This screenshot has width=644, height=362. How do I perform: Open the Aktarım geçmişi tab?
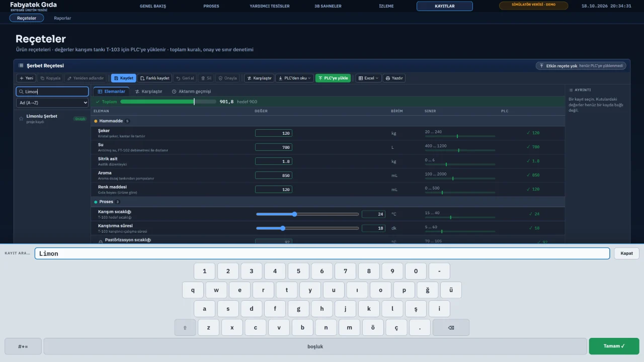(191, 92)
